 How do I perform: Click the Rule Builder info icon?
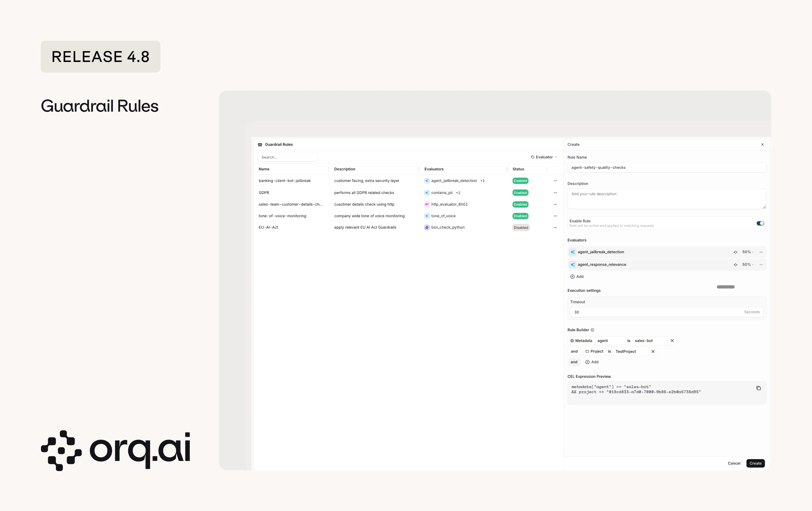[592, 330]
